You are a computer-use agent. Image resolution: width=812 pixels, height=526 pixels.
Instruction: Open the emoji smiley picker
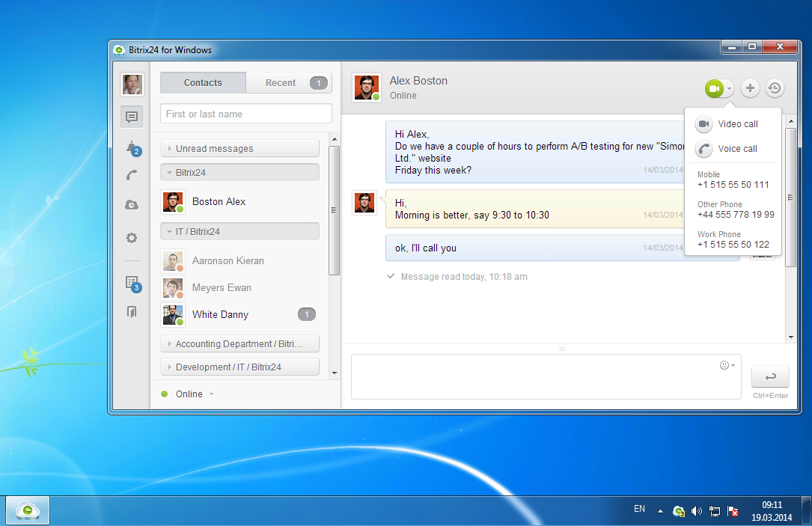(x=726, y=365)
